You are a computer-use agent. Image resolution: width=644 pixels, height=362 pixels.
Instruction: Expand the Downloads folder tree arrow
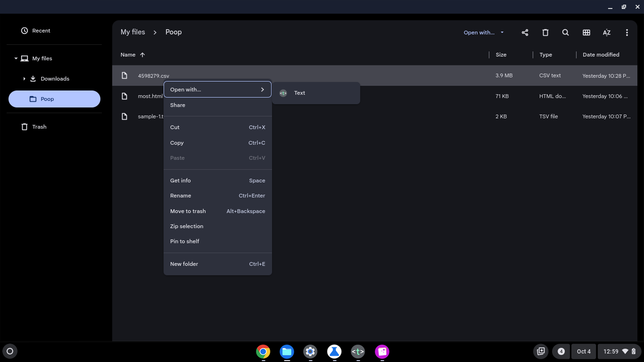(x=24, y=79)
